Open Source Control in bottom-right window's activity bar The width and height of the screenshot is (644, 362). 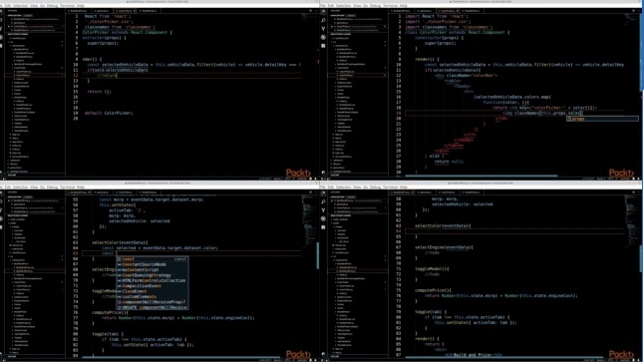[x=323, y=210]
